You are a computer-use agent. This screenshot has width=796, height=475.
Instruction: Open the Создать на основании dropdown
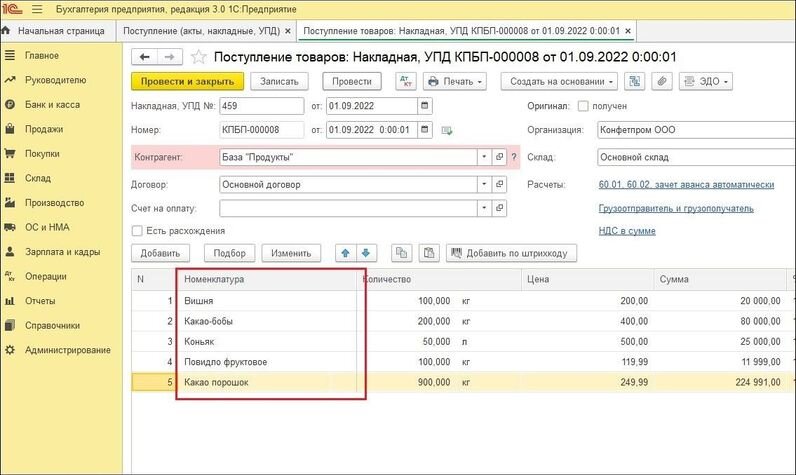tap(559, 81)
